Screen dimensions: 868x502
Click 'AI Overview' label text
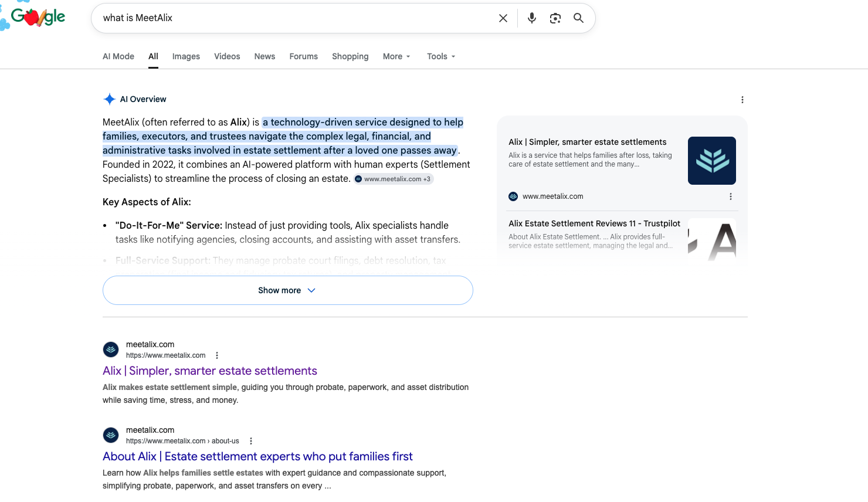[x=143, y=99]
